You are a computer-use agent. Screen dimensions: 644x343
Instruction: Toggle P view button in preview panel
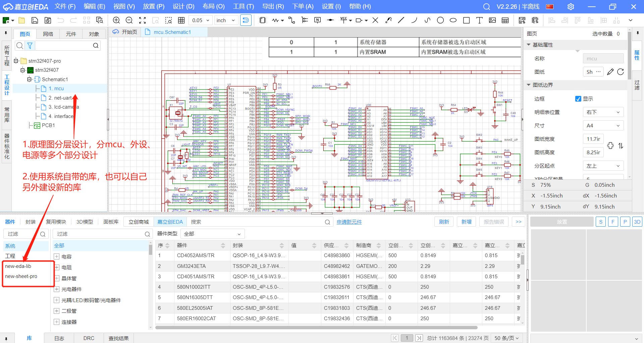click(625, 222)
